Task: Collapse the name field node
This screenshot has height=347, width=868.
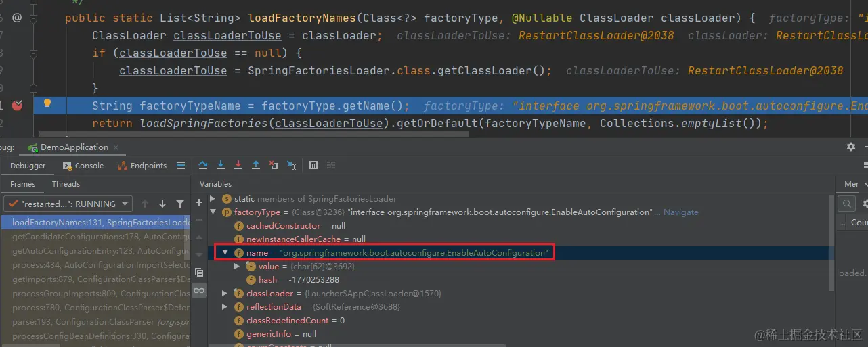Action: coord(225,252)
